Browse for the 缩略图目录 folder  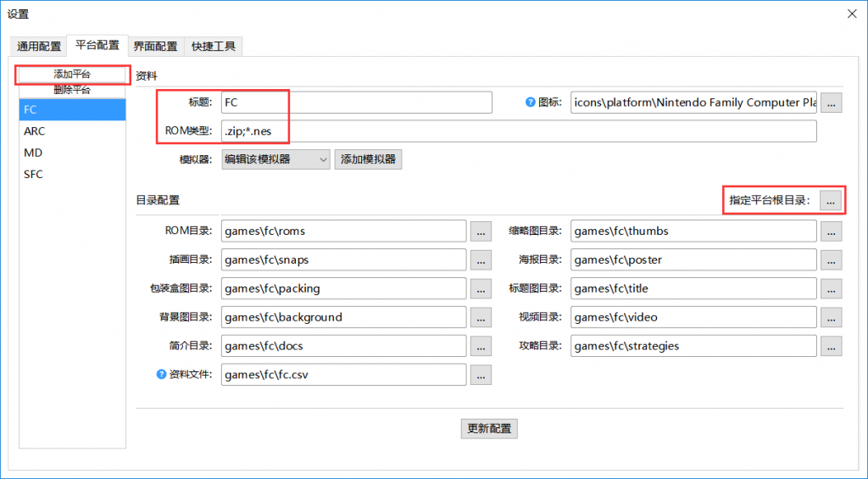click(x=831, y=231)
